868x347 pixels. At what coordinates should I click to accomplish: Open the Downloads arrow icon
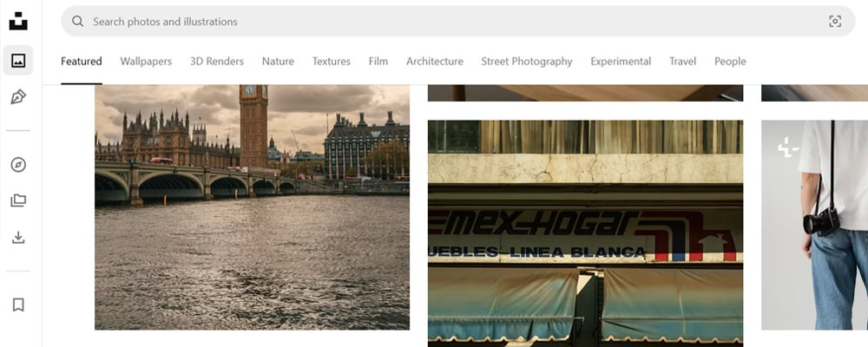[x=18, y=238]
